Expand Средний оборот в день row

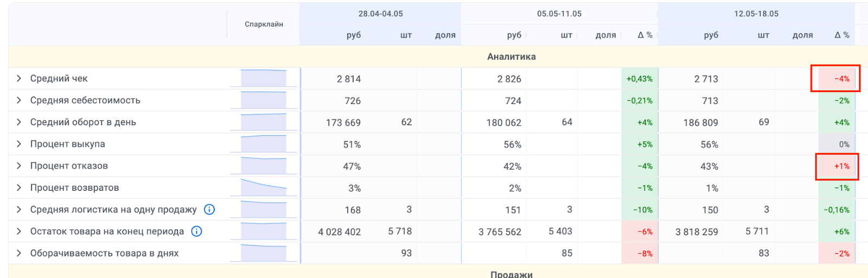19,122
